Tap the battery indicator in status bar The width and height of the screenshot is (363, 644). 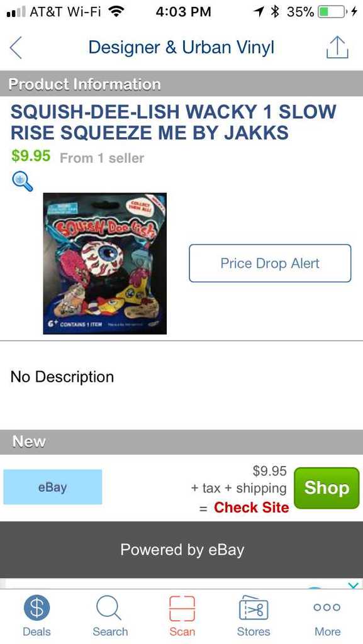point(332,12)
